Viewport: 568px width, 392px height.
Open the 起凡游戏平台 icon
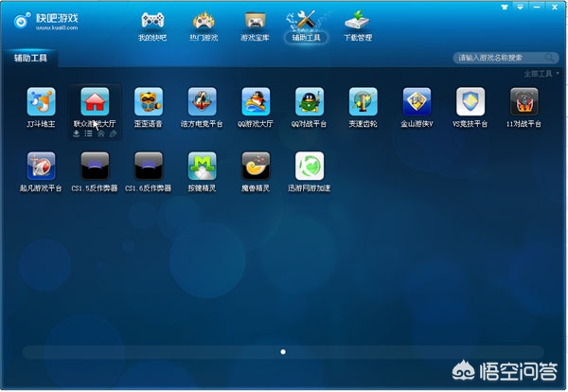click(41, 166)
